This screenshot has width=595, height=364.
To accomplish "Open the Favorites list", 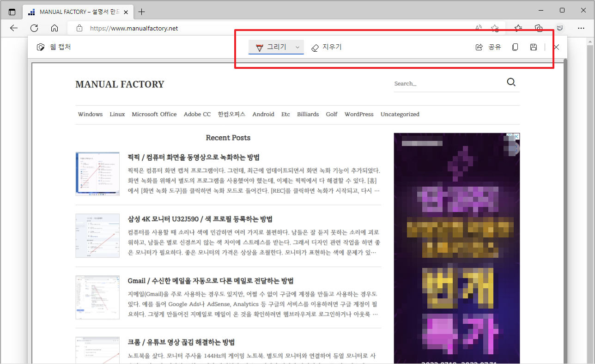I will coord(518,28).
